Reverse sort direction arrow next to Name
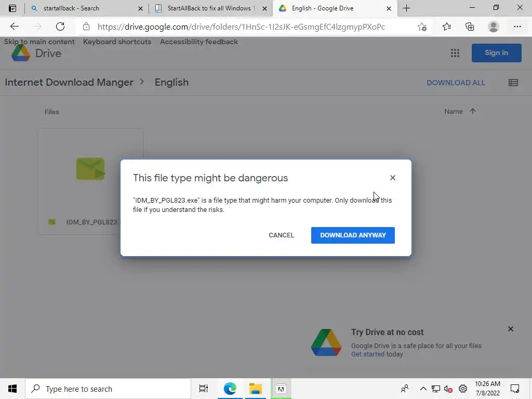532x399 pixels. click(x=473, y=111)
